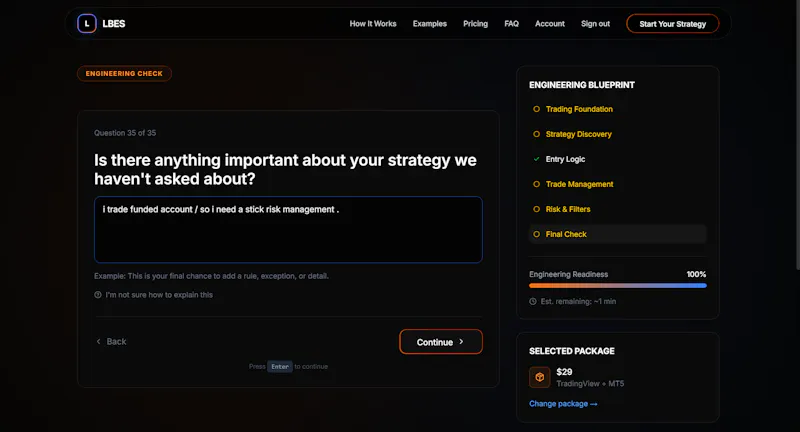Click the Risk & Filters circle status icon

click(x=536, y=209)
